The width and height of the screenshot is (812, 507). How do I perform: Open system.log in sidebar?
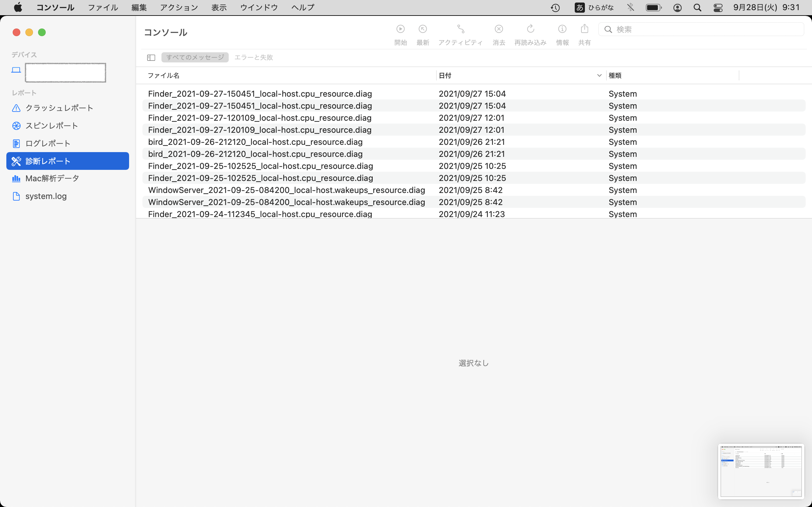pyautogui.click(x=46, y=196)
